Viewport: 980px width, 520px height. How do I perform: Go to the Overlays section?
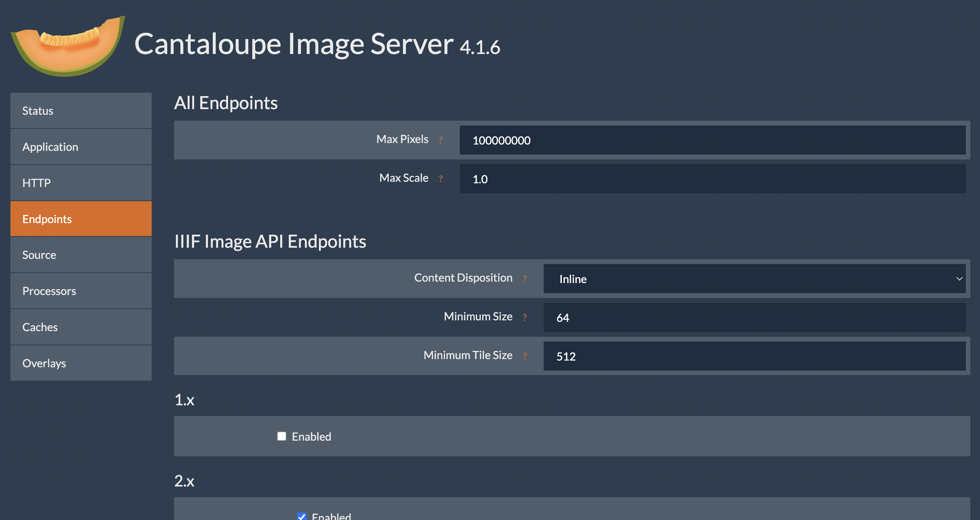pos(81,363)
